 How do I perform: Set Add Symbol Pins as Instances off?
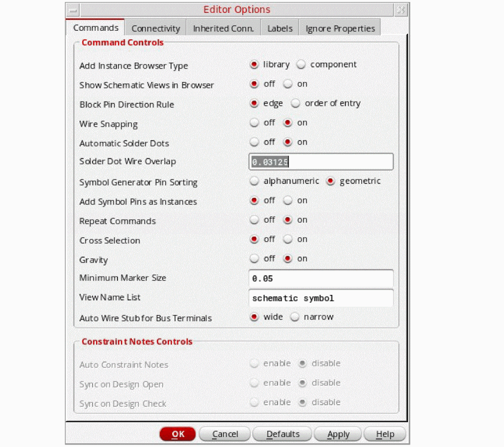(x=254, y=200)
